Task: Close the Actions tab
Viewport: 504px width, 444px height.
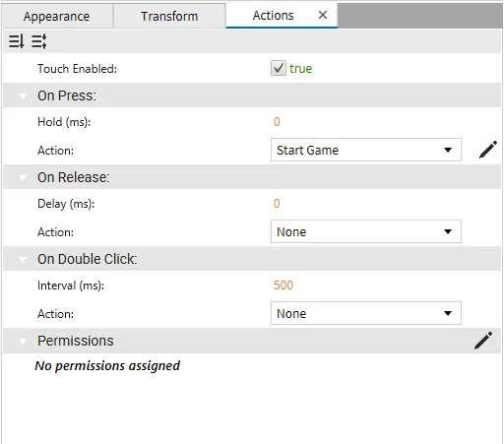Action: (x=323, y=15)
